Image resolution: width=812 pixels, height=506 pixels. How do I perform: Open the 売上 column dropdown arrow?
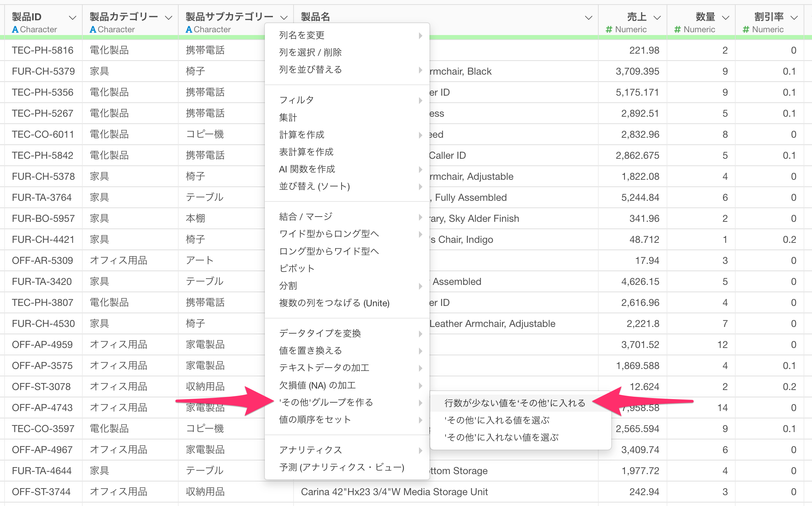click(x=657, y=18)
